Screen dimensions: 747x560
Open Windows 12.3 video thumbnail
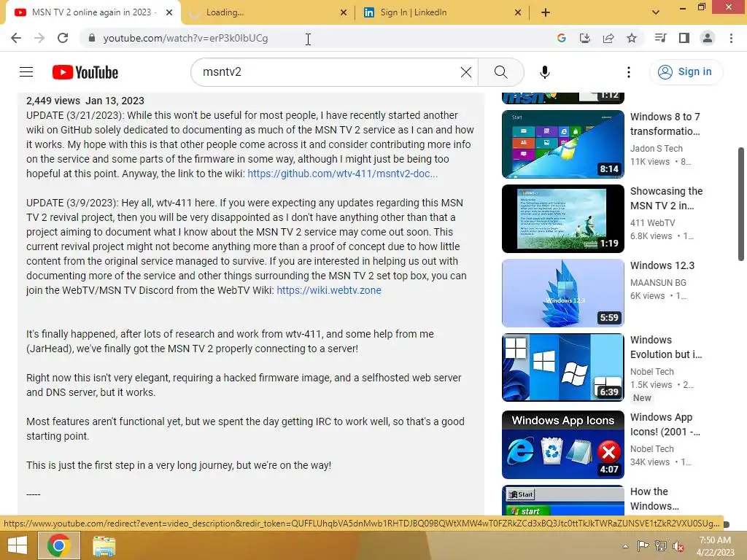click(x=562, y=293)
